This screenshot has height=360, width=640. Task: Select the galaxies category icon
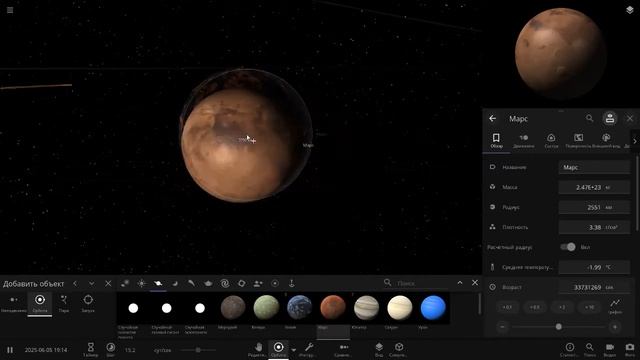point(125,283)
